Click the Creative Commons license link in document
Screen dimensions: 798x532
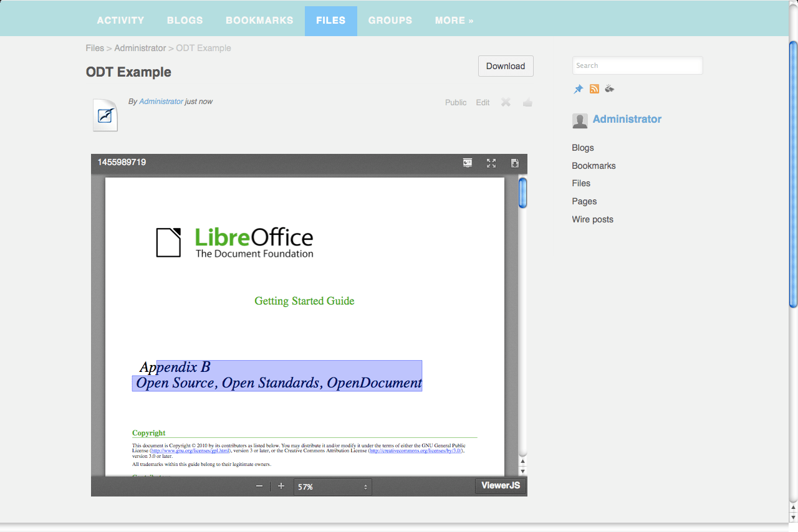(x=416, y=450)
